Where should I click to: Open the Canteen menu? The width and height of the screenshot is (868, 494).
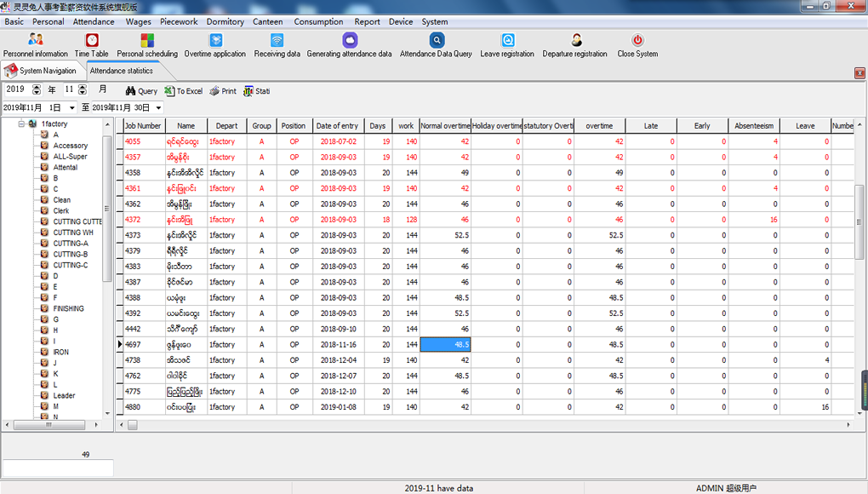click(x=268, y=21)
